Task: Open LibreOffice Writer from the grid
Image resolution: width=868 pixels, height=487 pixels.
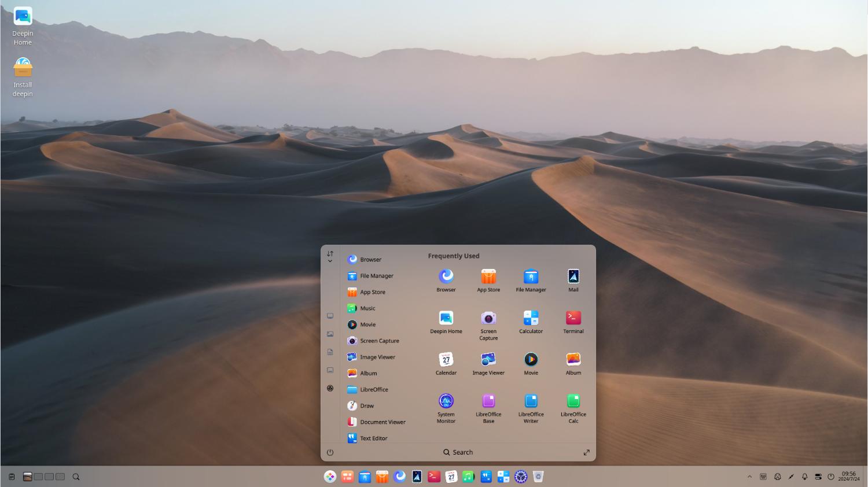Action: coord(531,408)
